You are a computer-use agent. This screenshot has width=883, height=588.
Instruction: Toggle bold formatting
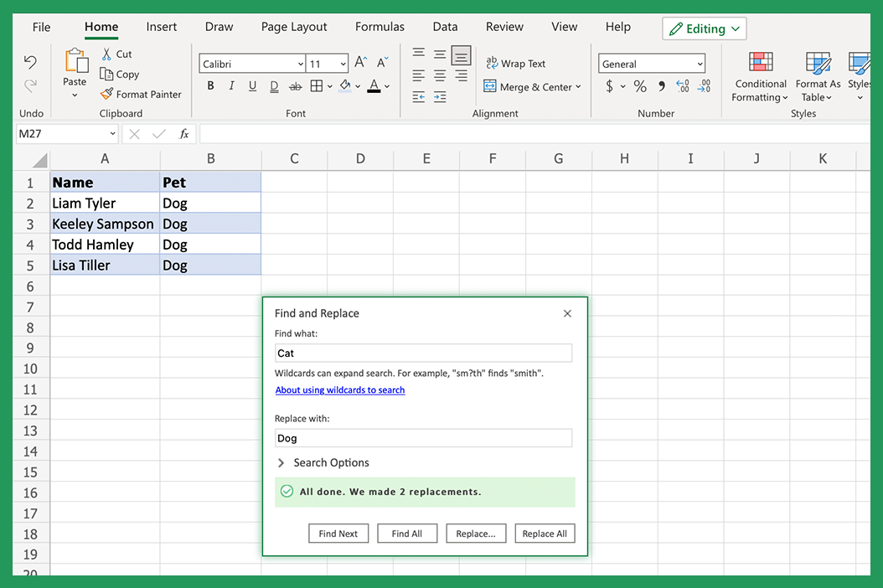point(210,85)
